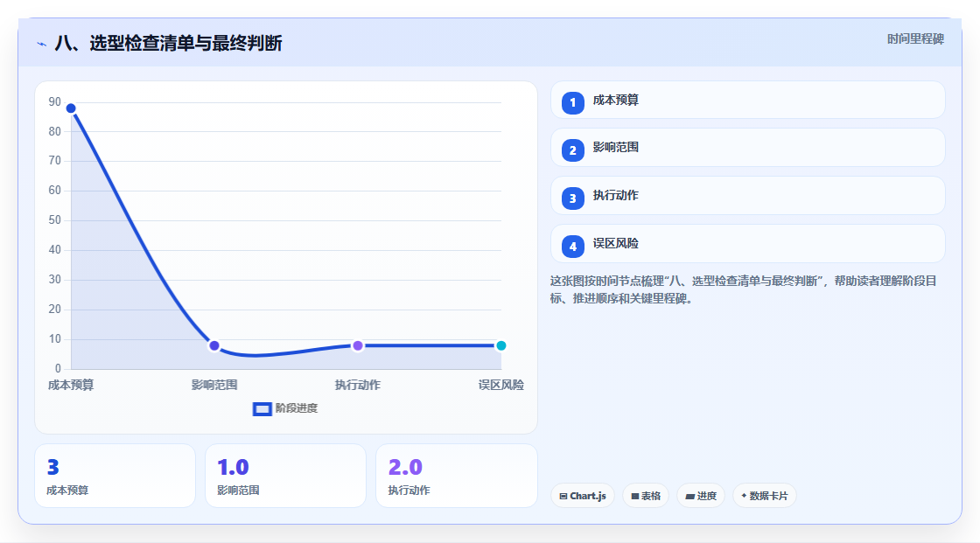The image size is (980, 543).
Task: Select the 影响范围 milestone row
Action: 747,148
